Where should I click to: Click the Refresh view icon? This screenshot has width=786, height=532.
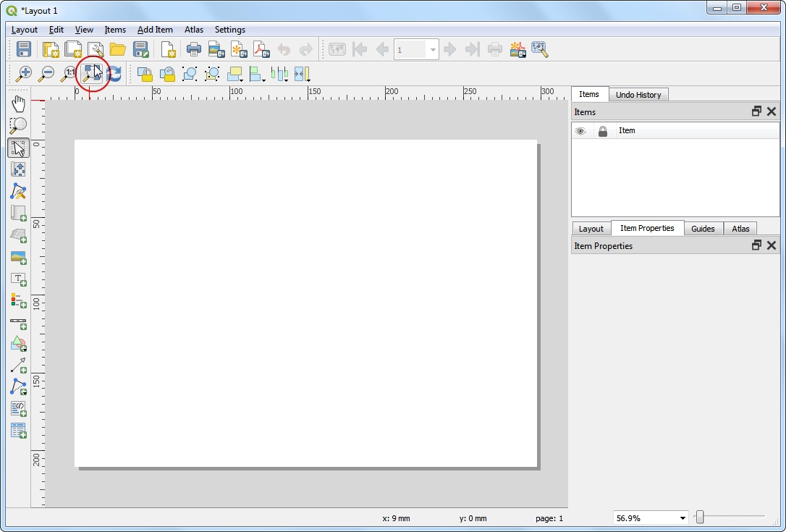point(114,73)
